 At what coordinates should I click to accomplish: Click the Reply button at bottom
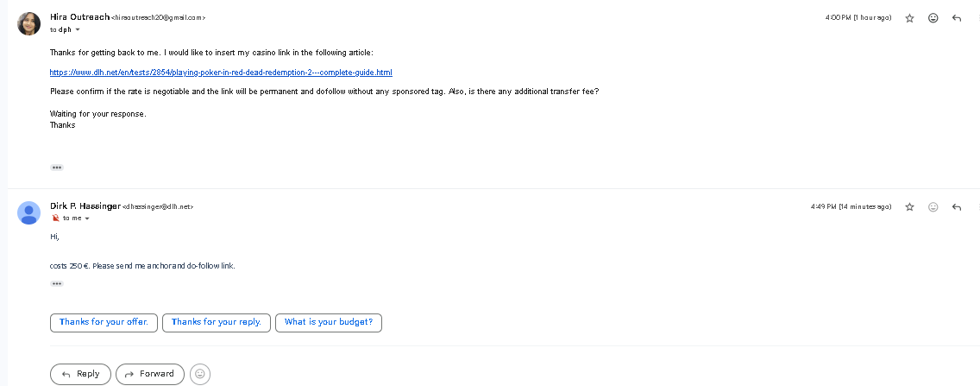click(x=80, y=374)
